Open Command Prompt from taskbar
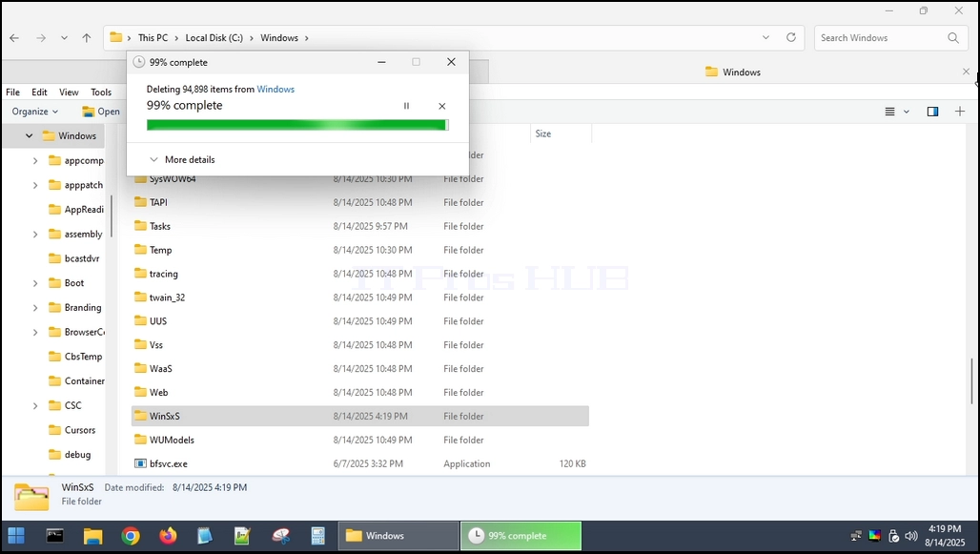Screen dimensions: 980x554 (55, 536)
